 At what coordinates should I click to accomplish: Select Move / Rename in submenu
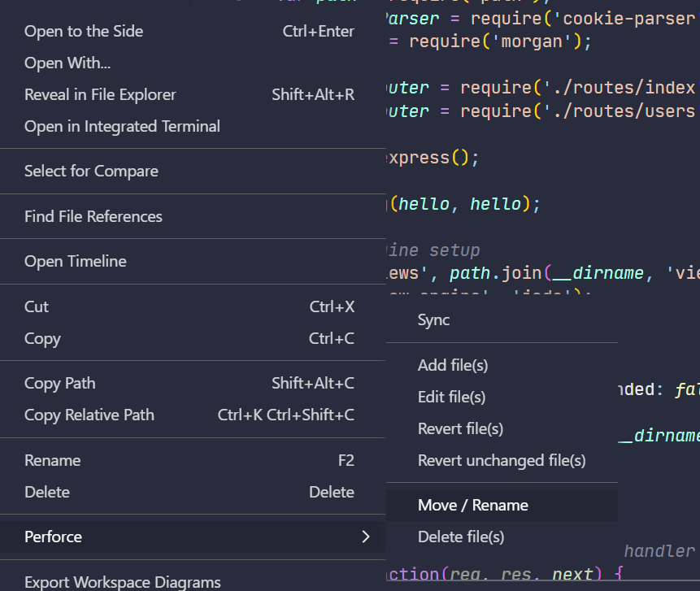tap(502, 505)
